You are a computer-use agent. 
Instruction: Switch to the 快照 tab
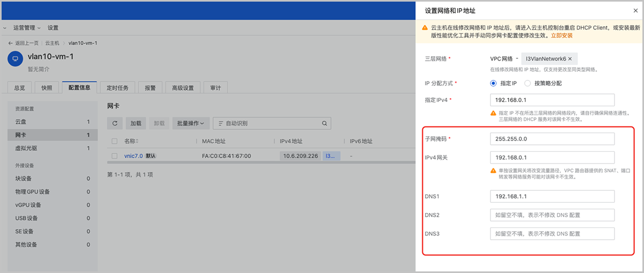tap(47, 88)
